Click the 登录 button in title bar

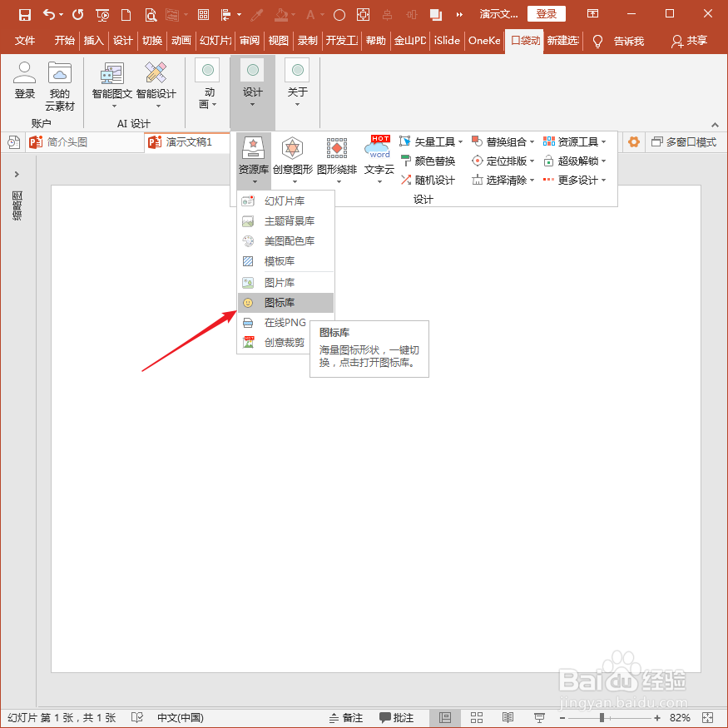click(x=546, y=14)
